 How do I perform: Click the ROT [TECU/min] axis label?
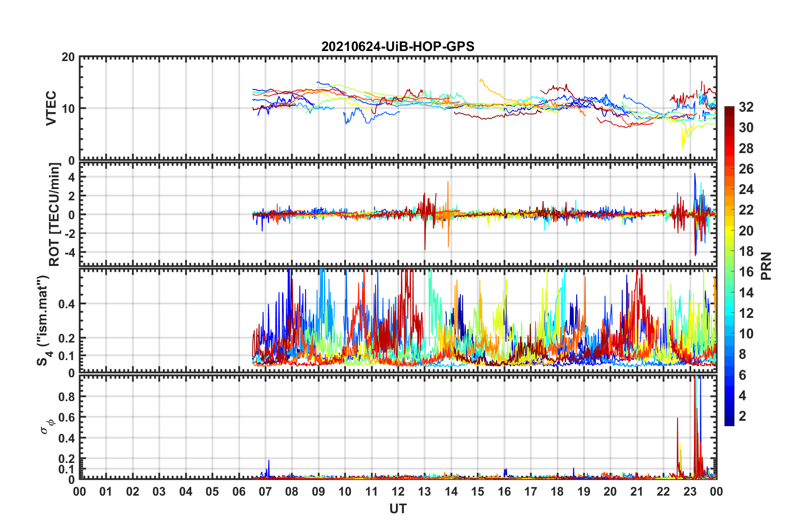pos(54,215)
